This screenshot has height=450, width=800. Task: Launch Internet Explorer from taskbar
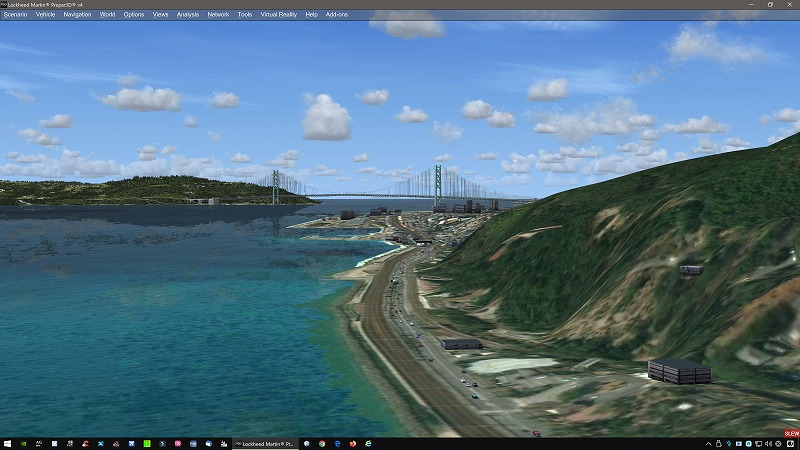pos(368,444)
